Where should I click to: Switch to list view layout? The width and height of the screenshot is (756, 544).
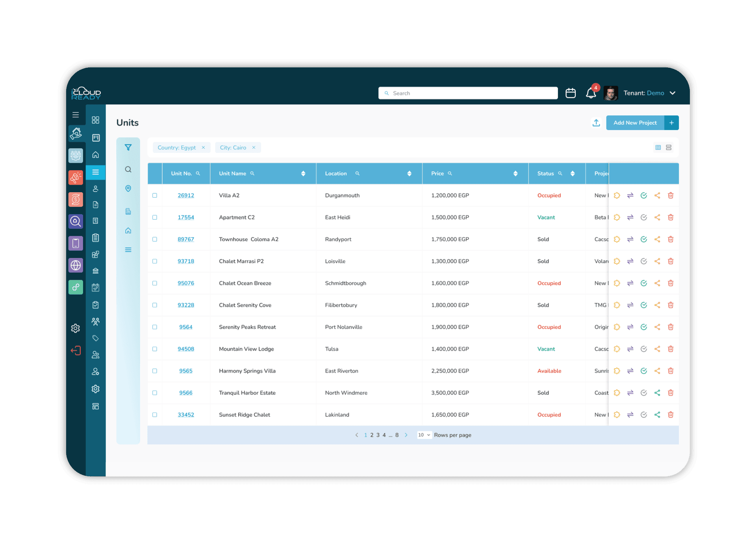(x=669, y=147)
